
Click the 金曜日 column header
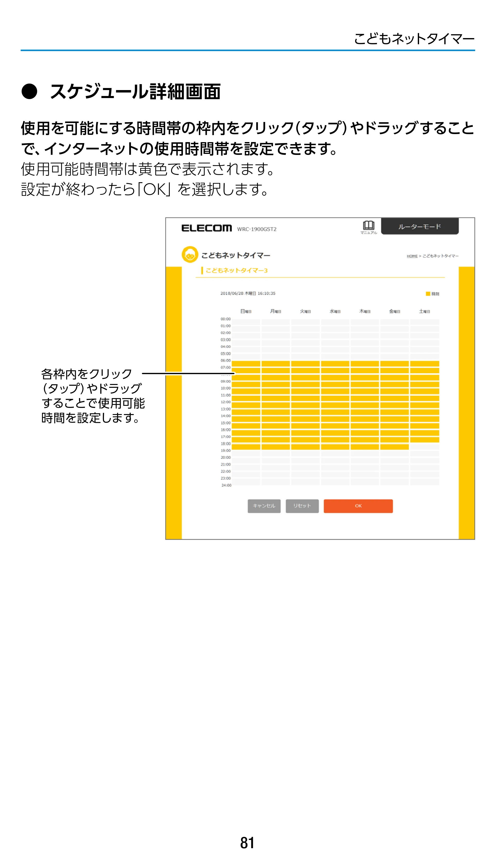coord(394,311)
